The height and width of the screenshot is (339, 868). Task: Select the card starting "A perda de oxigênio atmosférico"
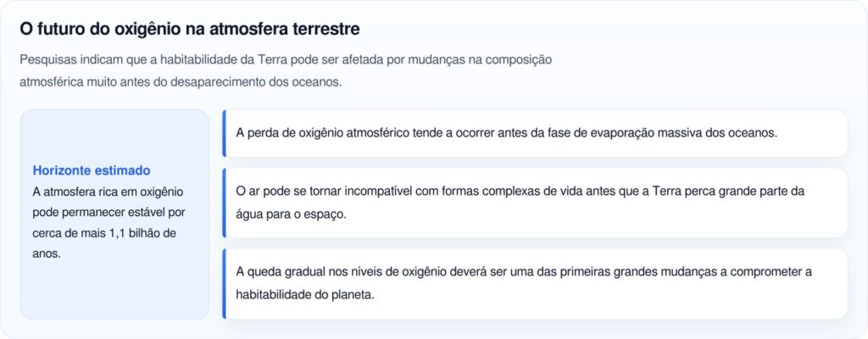tap(534, 133)
